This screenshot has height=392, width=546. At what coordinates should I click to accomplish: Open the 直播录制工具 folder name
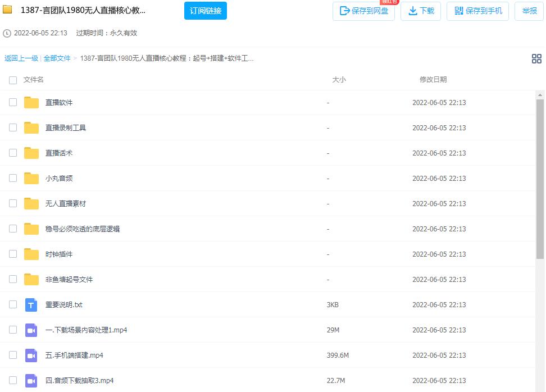tap(66, 128)
